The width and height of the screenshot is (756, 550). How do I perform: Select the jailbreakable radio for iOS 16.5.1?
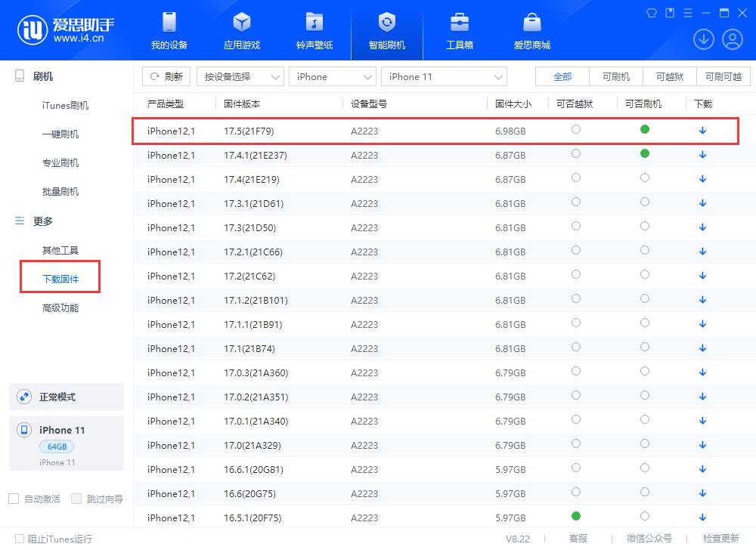pos(576,518)
